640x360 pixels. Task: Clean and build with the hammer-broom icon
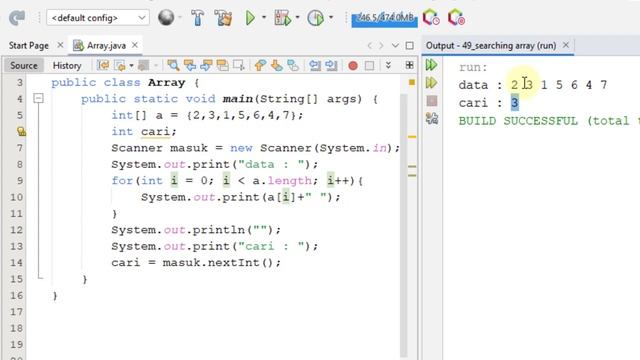tap(223, 18)
